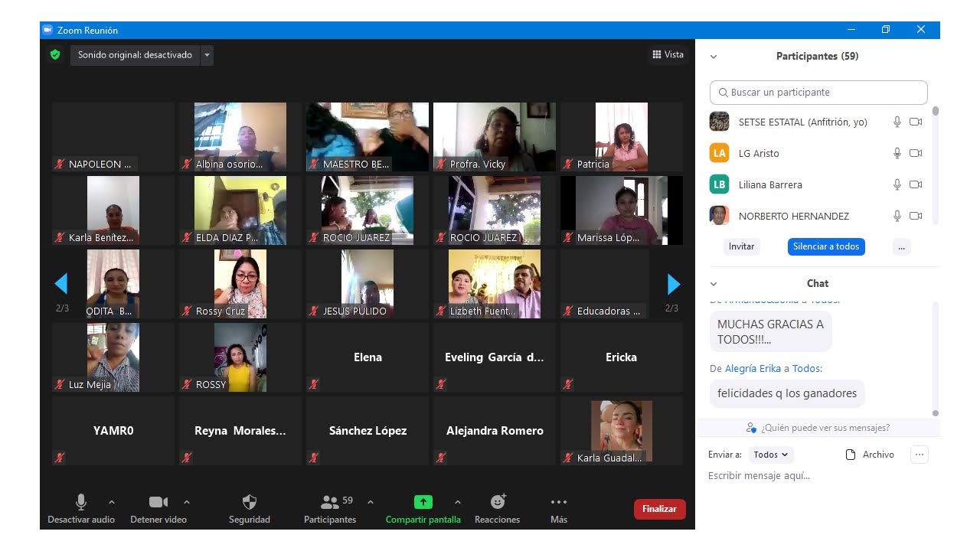The height and width of the screenshot is (551, 980).
Task: Expand participants options caret in toolbar
Action: (x=371, y=502)
